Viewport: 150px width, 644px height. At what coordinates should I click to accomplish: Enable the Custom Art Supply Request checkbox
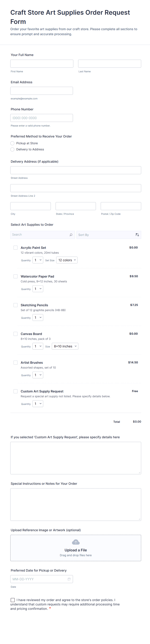point(15,391)
